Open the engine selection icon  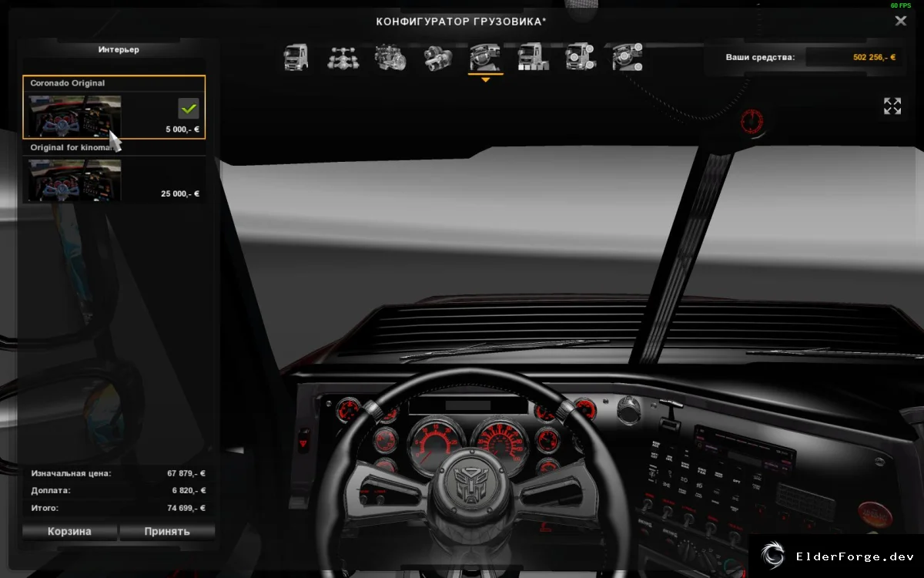(x=391, y=58)
